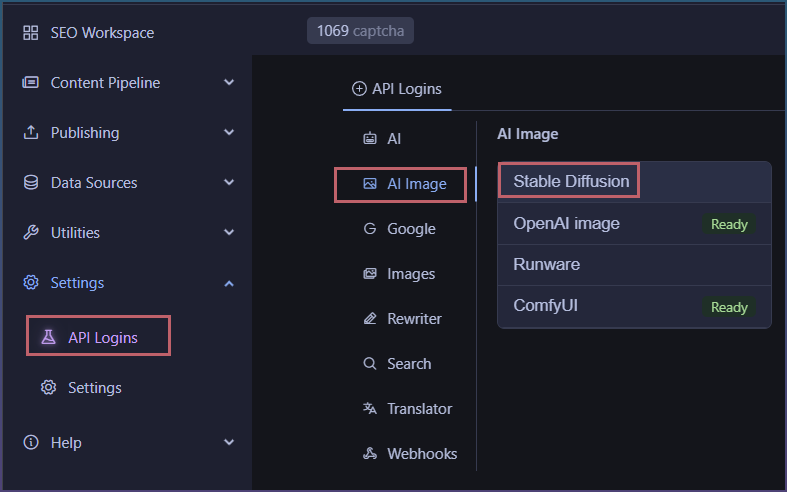Click the AI robot icon
The image size is (787, 492).
pos(370,138)
